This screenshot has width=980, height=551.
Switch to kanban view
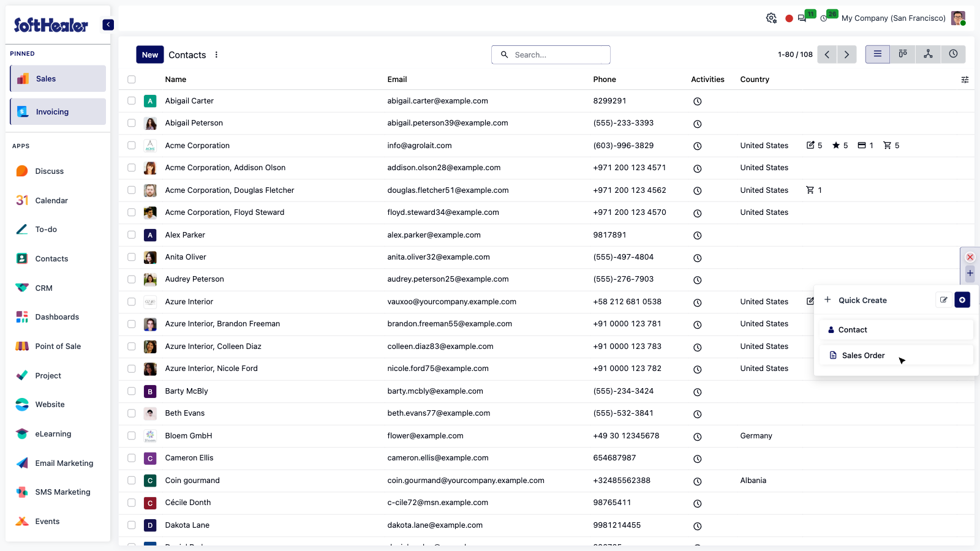coord(903,54)
